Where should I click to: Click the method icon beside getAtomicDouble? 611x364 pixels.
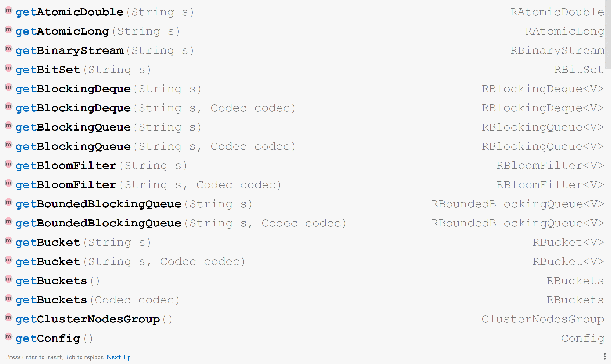[9, 10]
